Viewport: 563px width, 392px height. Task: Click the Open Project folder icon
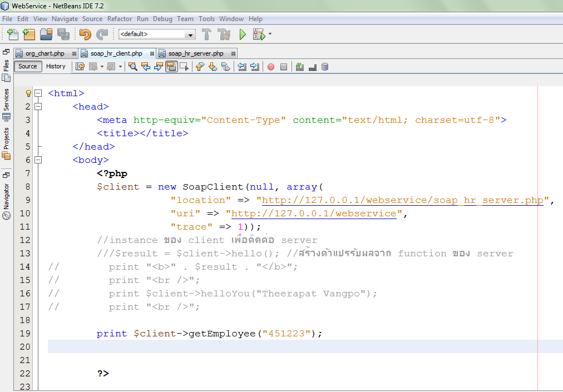point(46,34)
